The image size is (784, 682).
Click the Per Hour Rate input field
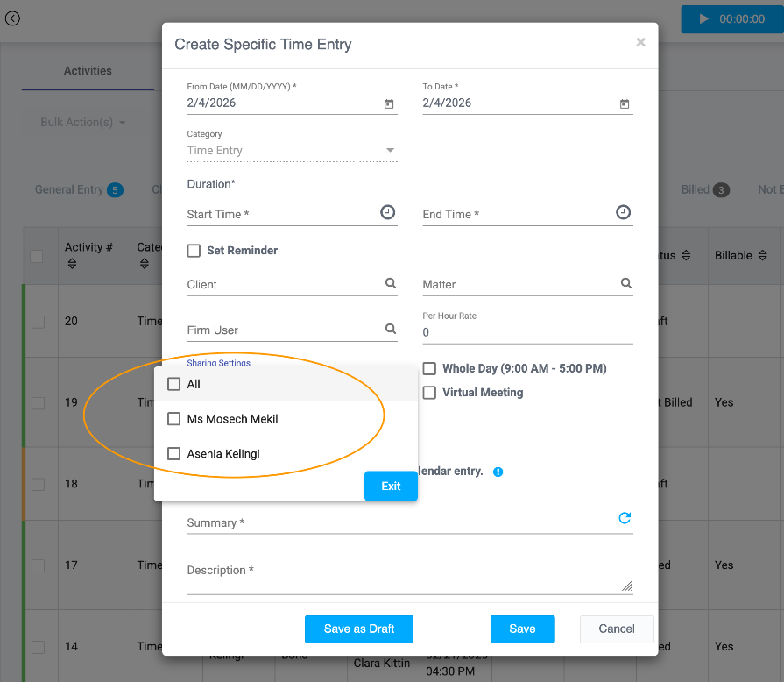pyautogui.click(x=526, y=332)
